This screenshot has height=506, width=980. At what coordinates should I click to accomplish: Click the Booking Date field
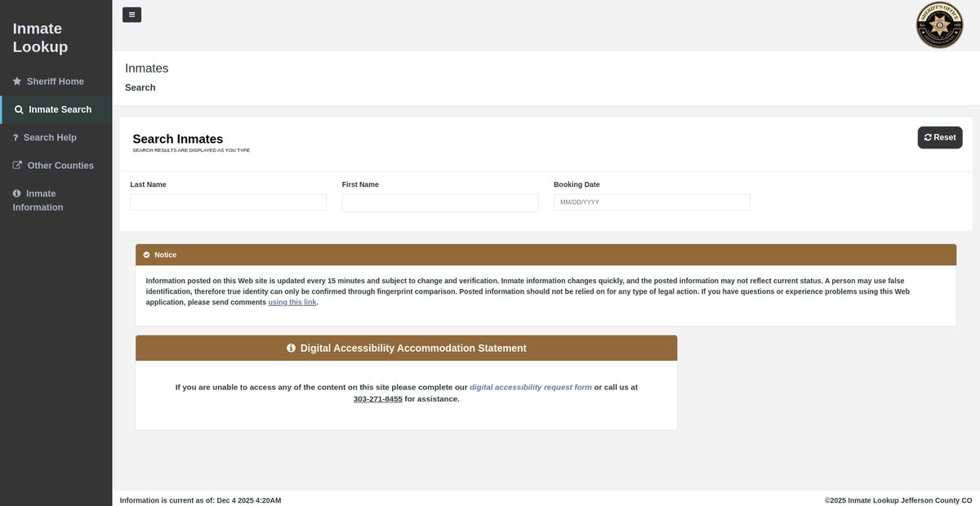click(651, 202)
